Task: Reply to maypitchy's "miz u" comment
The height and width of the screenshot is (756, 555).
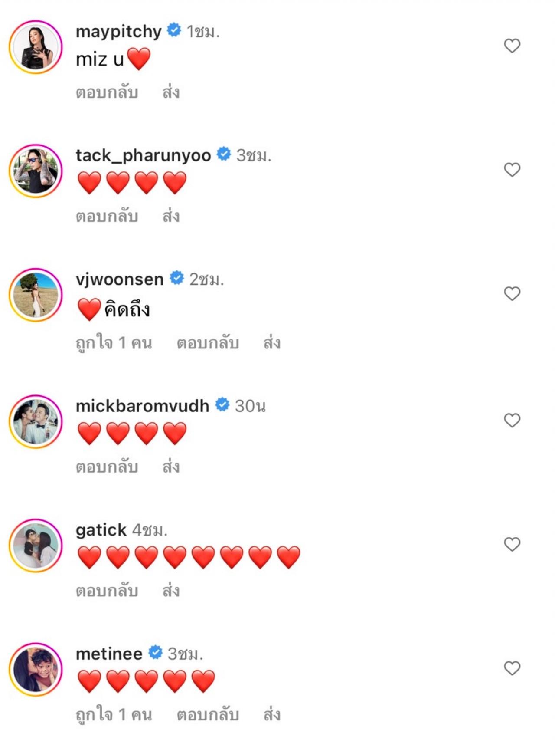Action: point(107,93)
